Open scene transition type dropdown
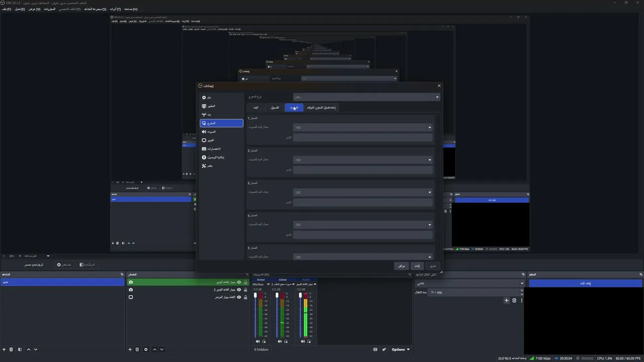The image size is (644, 362). (x=469, y=284)
